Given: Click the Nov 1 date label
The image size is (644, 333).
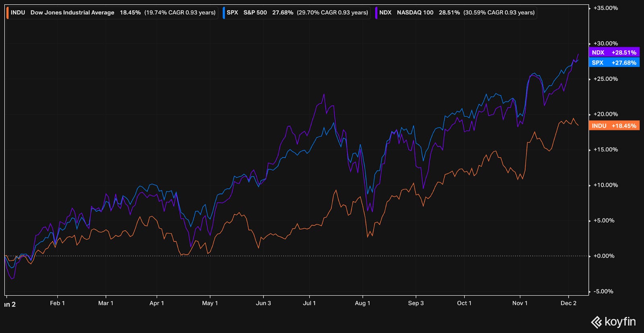Looking at the screenshot, I should click(x=520, y=303).
